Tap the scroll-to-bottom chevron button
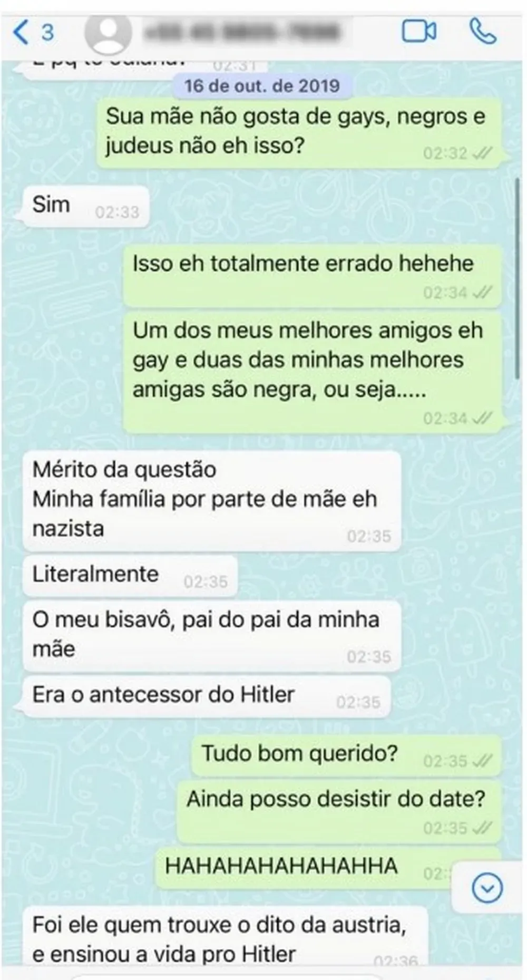The width and height of the screenshot is (527, 980). (x=487, y=889)
